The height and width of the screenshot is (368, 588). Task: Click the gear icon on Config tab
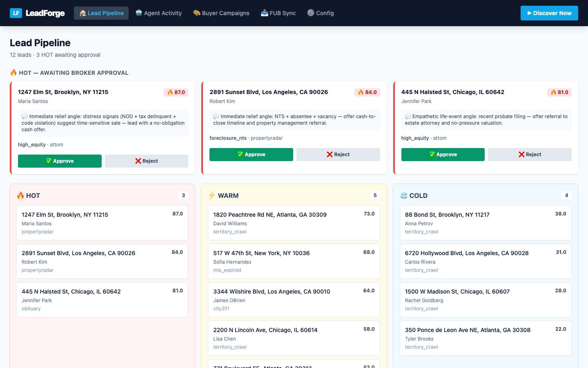[x=311, y=13]
